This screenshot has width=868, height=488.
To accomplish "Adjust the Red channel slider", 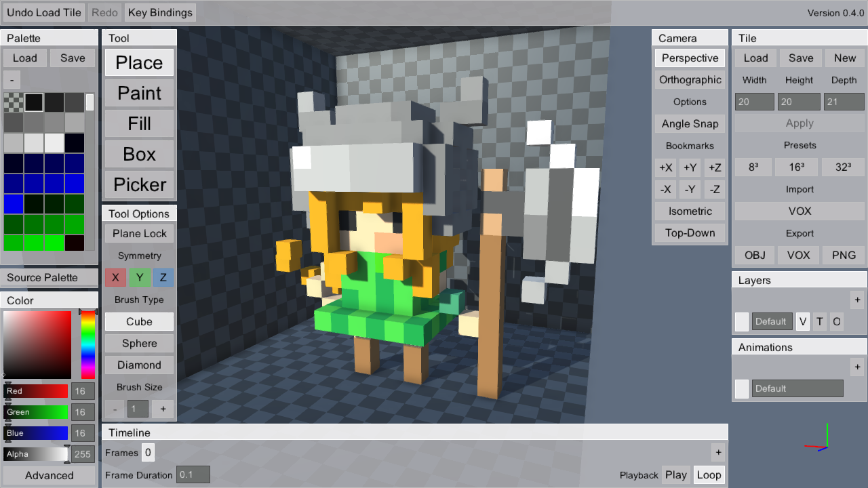I will 36,391.
